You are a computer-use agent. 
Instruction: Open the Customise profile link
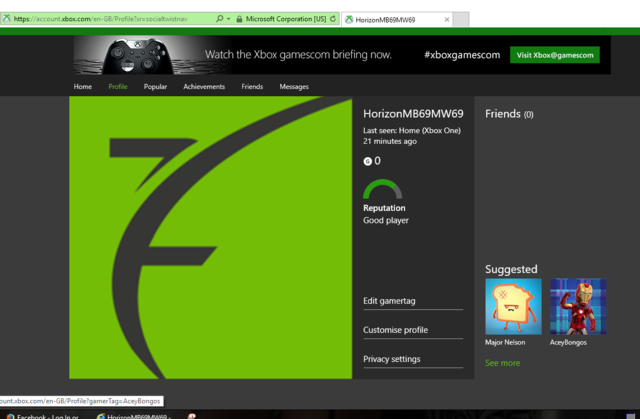coord(395,330)
